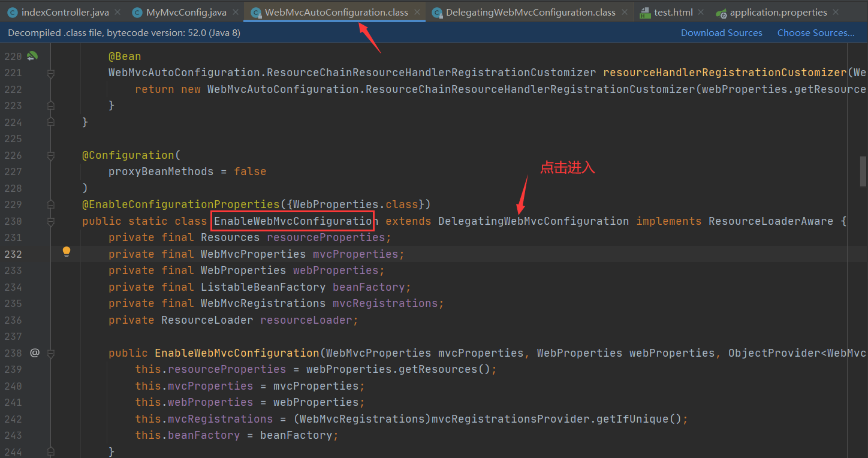
Task: Click this.beanFactory on line 243
Action: pyautogui.click(x=188, y=435)
